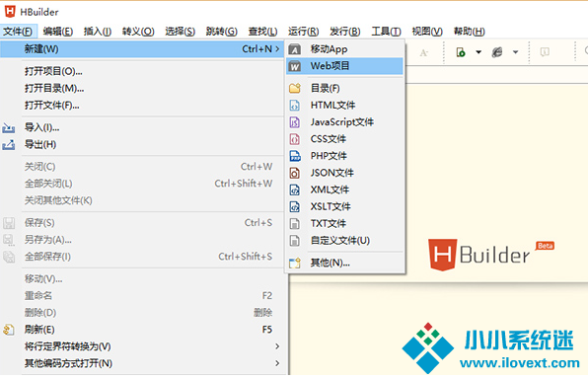
Task: Click the JSON文件 icon
Action: [295, 173]
